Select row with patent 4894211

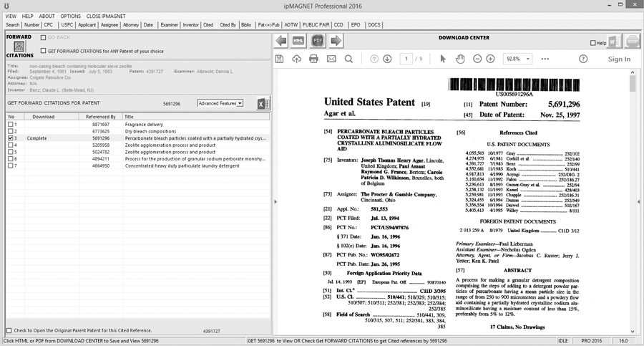point(138,159)
